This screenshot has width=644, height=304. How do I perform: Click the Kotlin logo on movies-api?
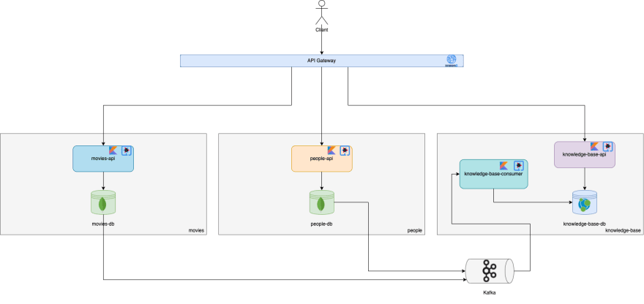113,151
